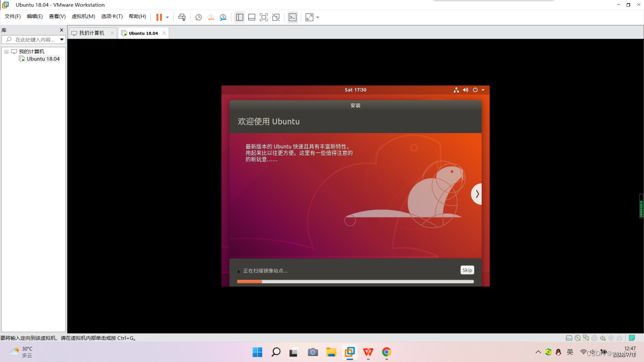Open the weather widget showing 30°C
644x362 pixels.
21,352
